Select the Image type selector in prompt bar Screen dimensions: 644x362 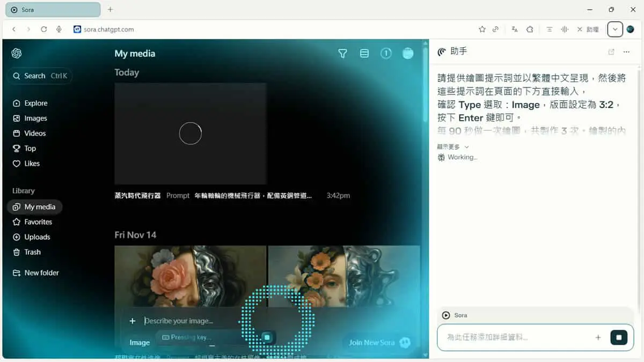coord(140,342)
